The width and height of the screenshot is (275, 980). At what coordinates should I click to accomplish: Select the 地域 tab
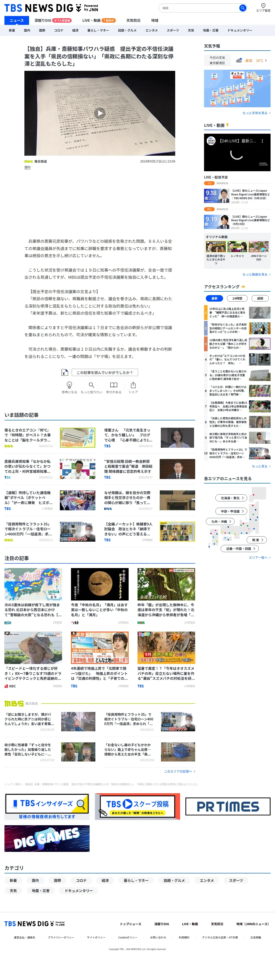point(155,21)
